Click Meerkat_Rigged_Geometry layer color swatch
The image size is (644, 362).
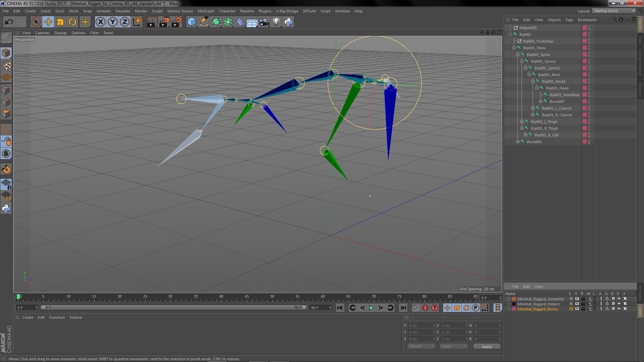pyautogui.click(x=514, y=299)
